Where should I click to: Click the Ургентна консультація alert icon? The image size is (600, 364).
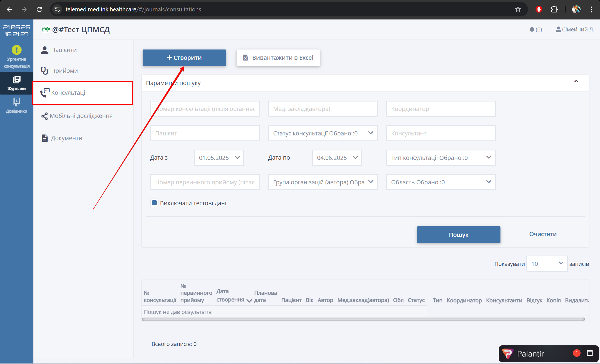[x=16, y=50]
